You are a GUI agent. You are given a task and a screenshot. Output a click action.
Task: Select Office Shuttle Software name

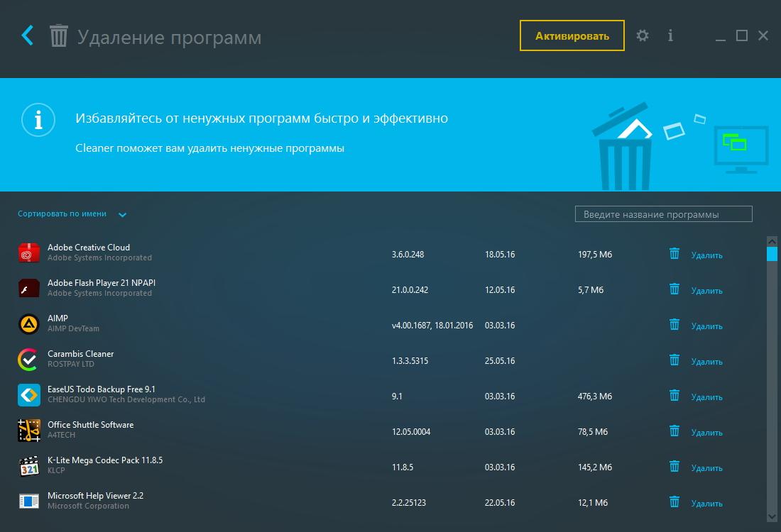click(91, 424)
